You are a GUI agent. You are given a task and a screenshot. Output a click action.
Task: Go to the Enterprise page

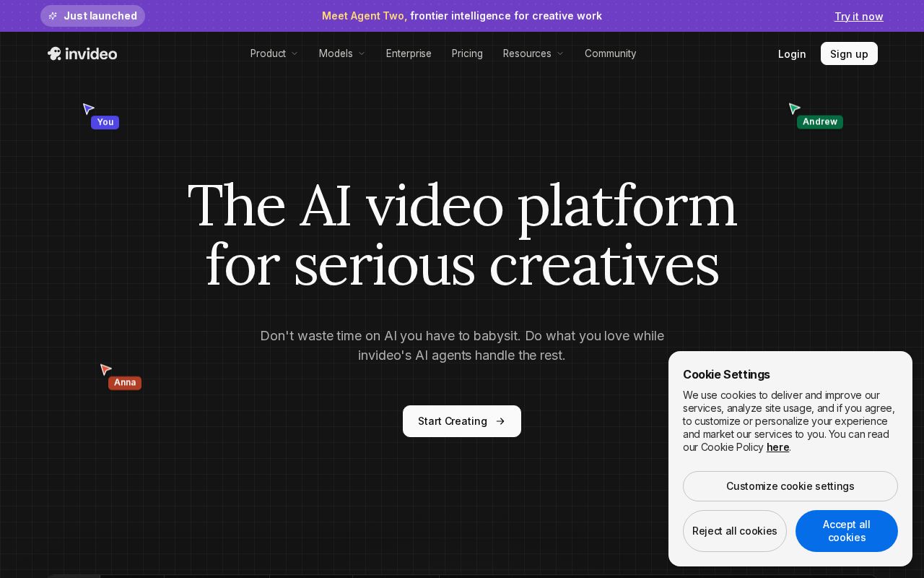[x=409, y=53]
